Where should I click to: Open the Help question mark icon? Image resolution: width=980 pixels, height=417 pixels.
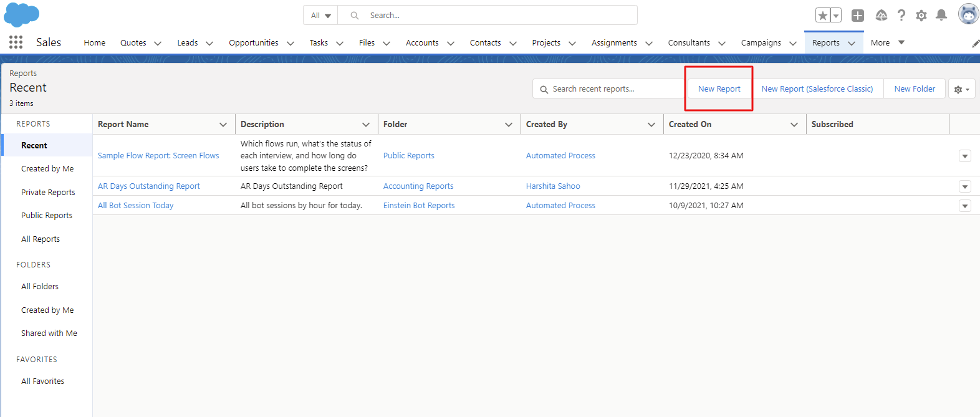pyautogui.click(x=901, y=15)
